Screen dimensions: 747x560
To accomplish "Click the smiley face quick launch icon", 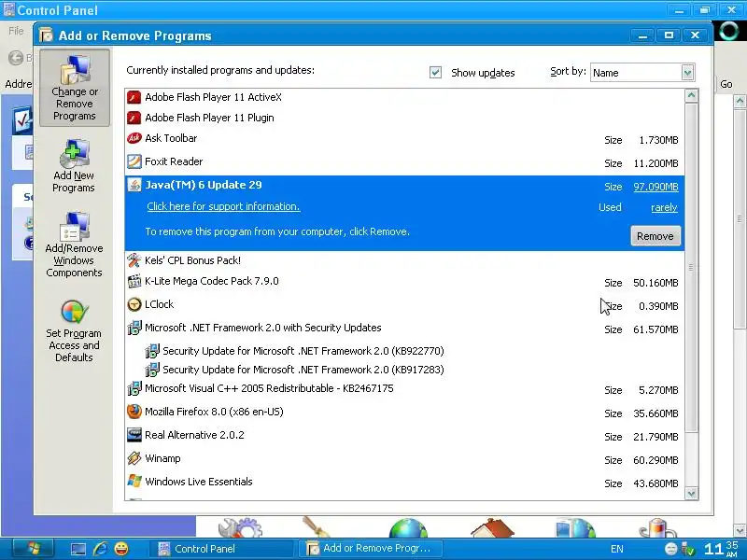I will click(121, 549).
